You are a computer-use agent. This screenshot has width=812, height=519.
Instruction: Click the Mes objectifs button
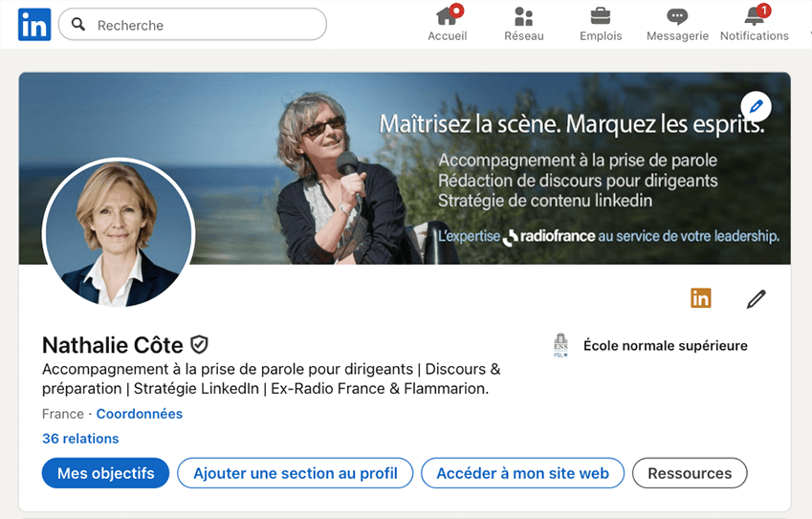(x=105, y=473)
